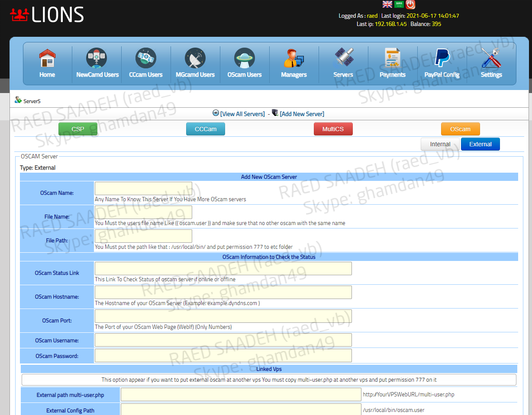The width and height of the screenshot is (532, 415).
Task: Focus the File Path input field
Action: pos(143,236)
